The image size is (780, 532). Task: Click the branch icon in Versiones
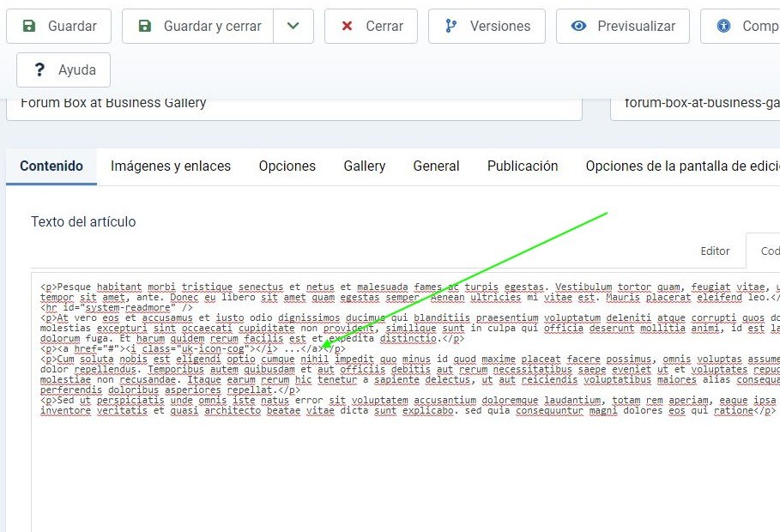coord(450,26)
